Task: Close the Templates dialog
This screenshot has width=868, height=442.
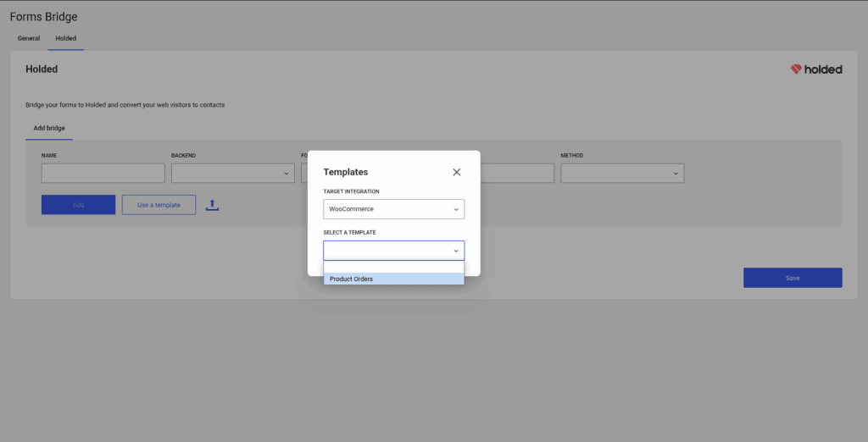Action: click(x=456, y=172)
